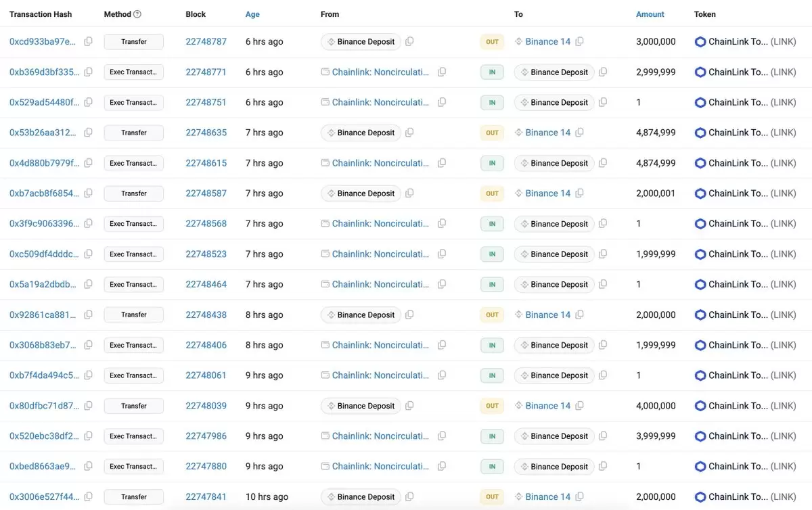The width and height of the screenshot is (812, 510).
Task: Select amount 3,999,999
Action: pyautogui.click(x=656, y=436)
